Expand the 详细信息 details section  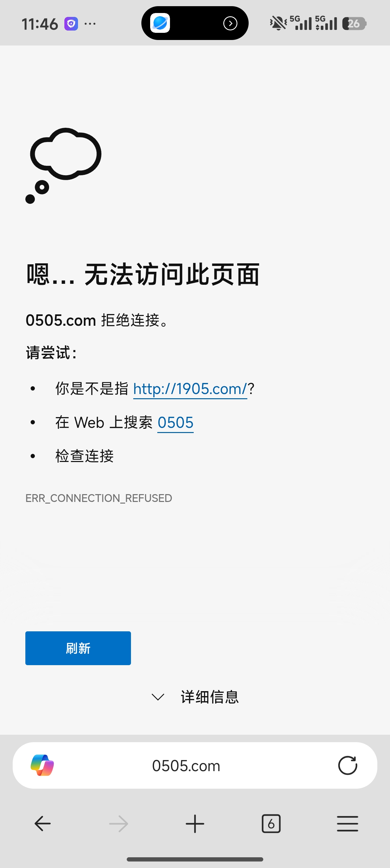(195, 696)
